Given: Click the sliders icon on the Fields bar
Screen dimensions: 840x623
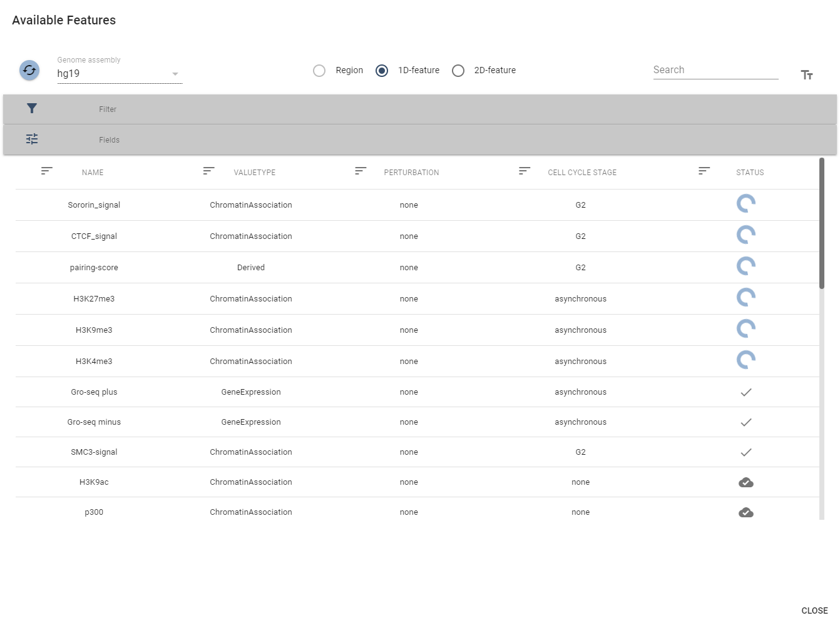Looking at the screenshot, I should (x=32, y=139).
